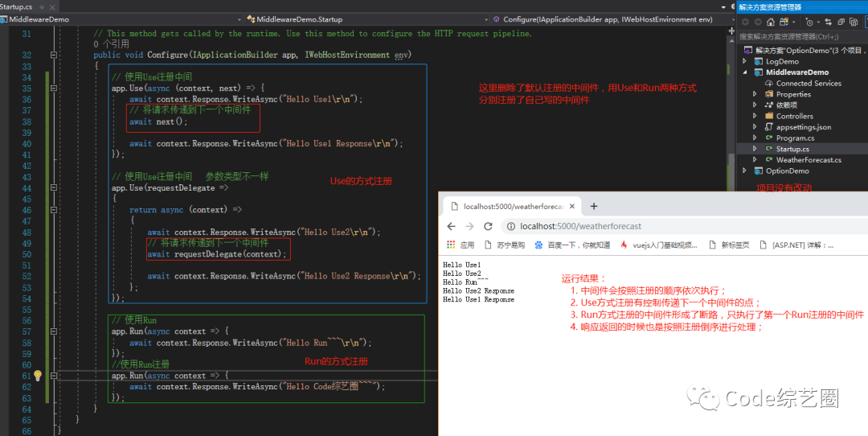Click the OptionDemo project icon
The image size is (868, 436).
point(759,171)
